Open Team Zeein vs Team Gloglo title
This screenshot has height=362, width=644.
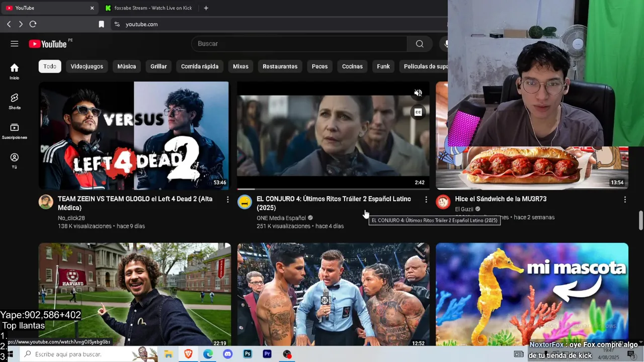(x=135, y=203)
